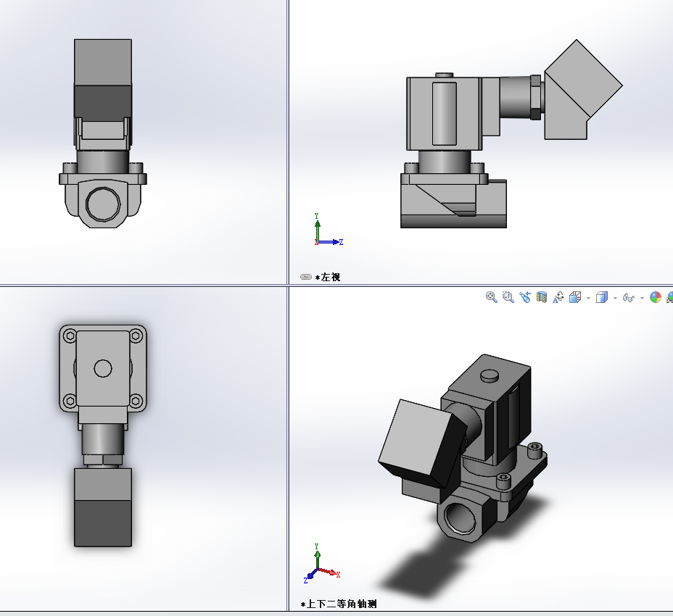
Task: Click the Display Style icon
Action: pos(602,297)
